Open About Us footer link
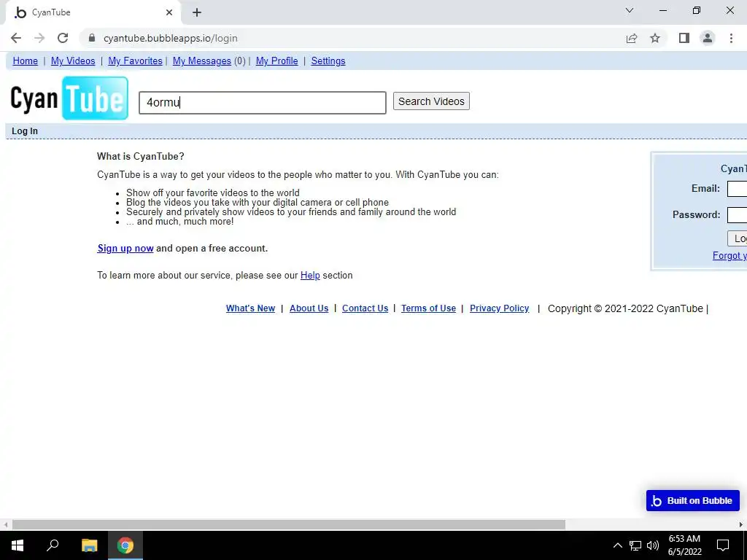The height and width of the screenshot is (560, 747). point(309,308)
